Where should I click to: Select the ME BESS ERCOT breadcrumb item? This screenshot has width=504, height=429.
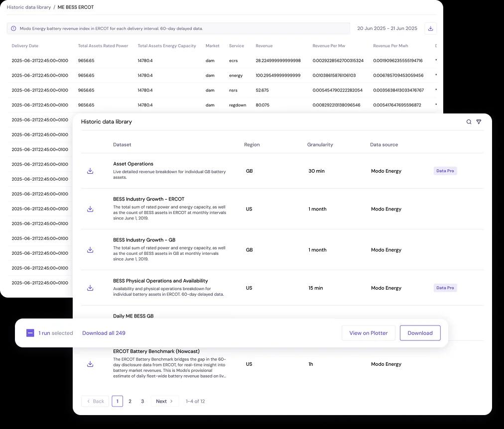click(x=75, y=7)
